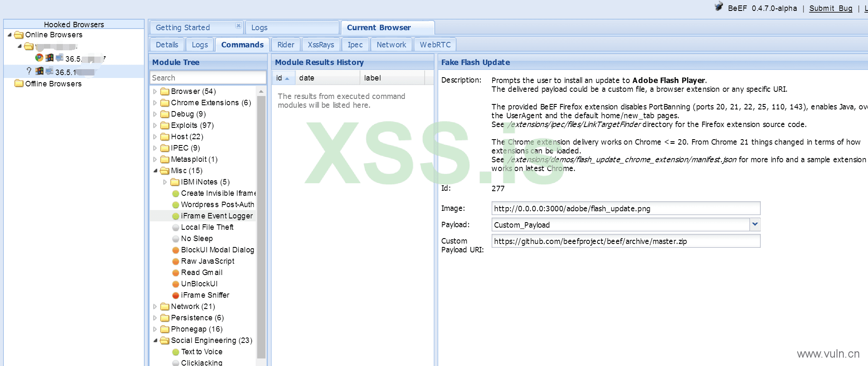Image resolution: width=868 pixels, height=366 pixels.
Task: Open the Commands sub-tab
Action: click(x=242, y=45)
